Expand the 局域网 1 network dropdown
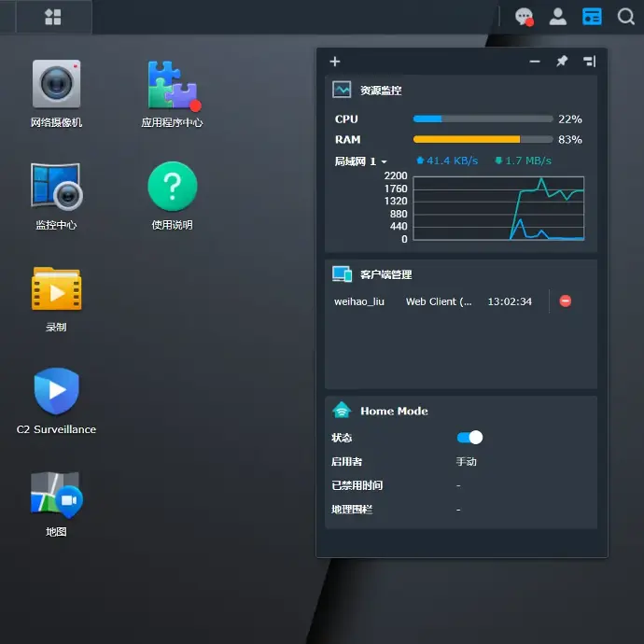Viewport: 644px width, 644px height. tap(384, 161)
